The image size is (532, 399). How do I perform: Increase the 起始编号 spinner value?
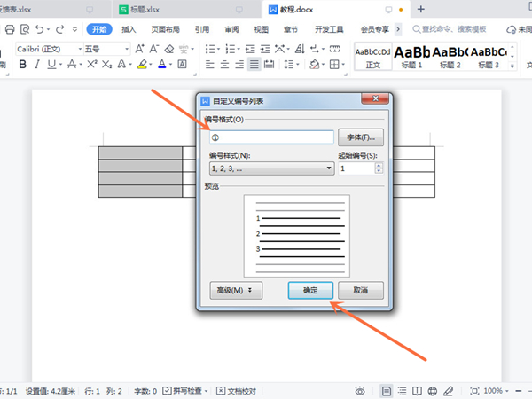367,164
